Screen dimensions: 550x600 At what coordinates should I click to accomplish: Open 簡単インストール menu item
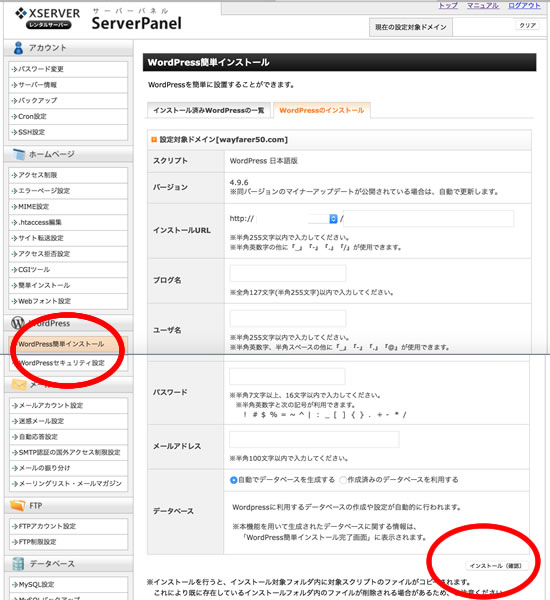[68, 285]
